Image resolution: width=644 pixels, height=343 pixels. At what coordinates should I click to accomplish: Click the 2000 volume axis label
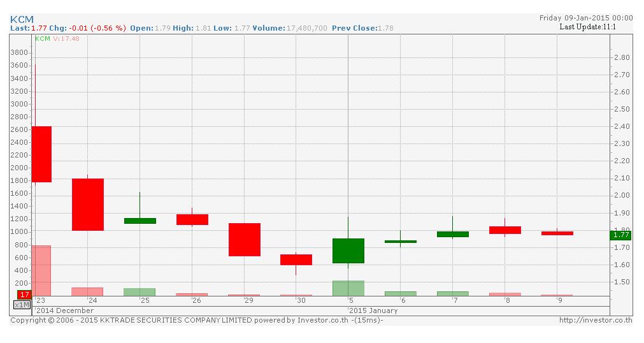19,168
